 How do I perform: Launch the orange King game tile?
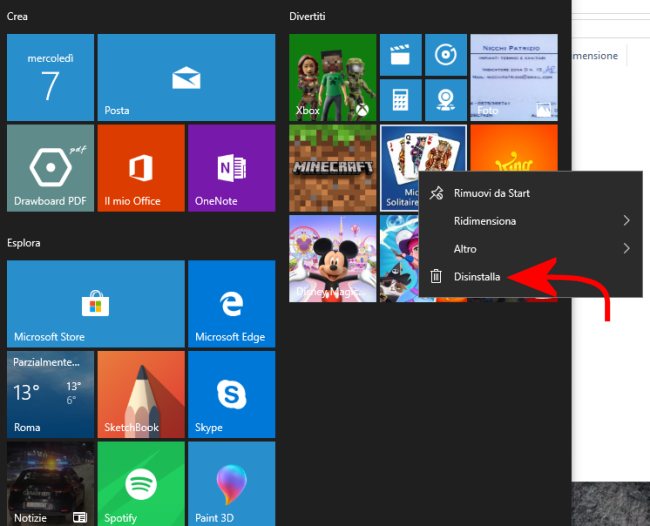coord(514,148)
